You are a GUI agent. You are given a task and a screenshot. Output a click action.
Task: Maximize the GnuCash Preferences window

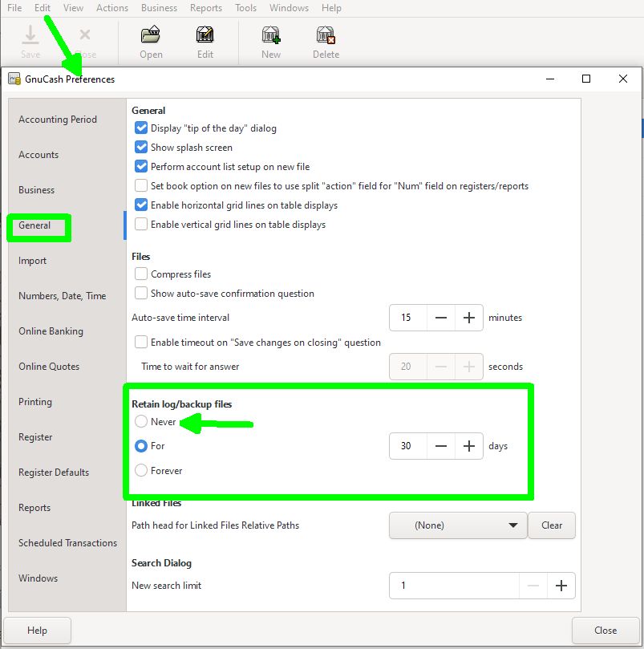(586, 79)
